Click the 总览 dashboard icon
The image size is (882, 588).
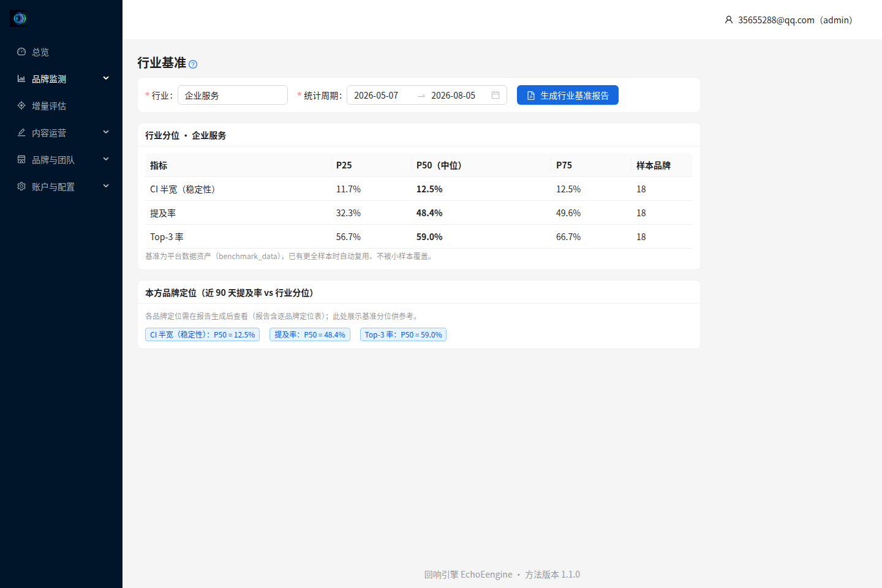pos(21,52)
